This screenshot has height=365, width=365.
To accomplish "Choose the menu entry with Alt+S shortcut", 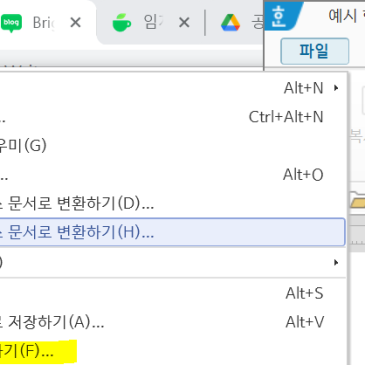I will coord(173,293).
